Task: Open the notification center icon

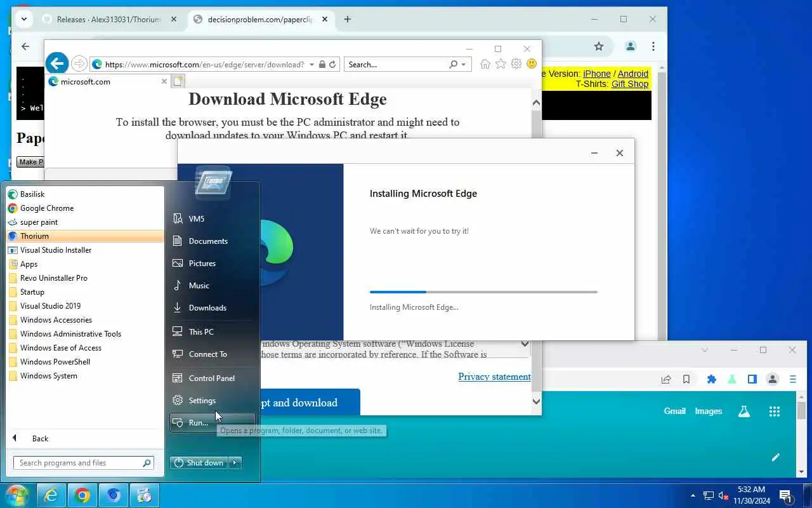Action: coord(785,495)
